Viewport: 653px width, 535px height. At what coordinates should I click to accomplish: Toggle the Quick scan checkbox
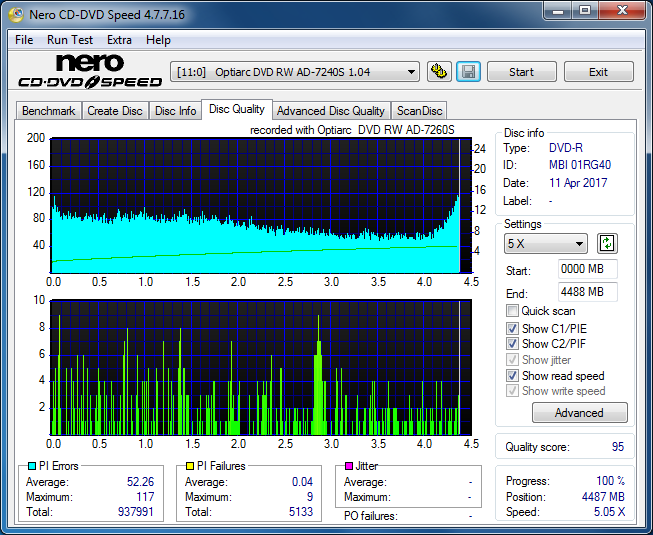512,311
